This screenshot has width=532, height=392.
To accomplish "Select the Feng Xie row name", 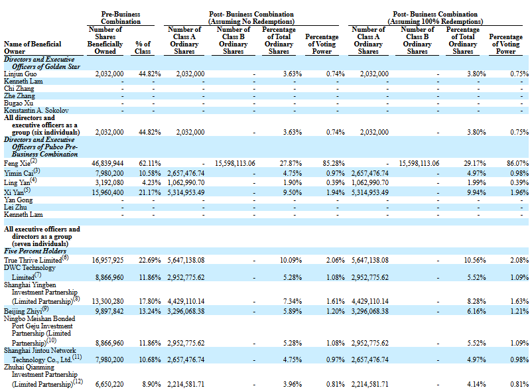I will tap(17, 164).
